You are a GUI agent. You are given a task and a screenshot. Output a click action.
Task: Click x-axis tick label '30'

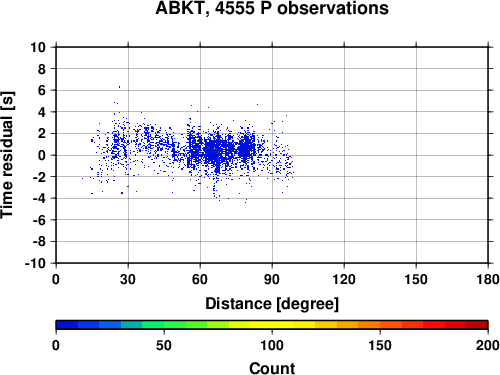pyautogui.click(x=128, y=279)
